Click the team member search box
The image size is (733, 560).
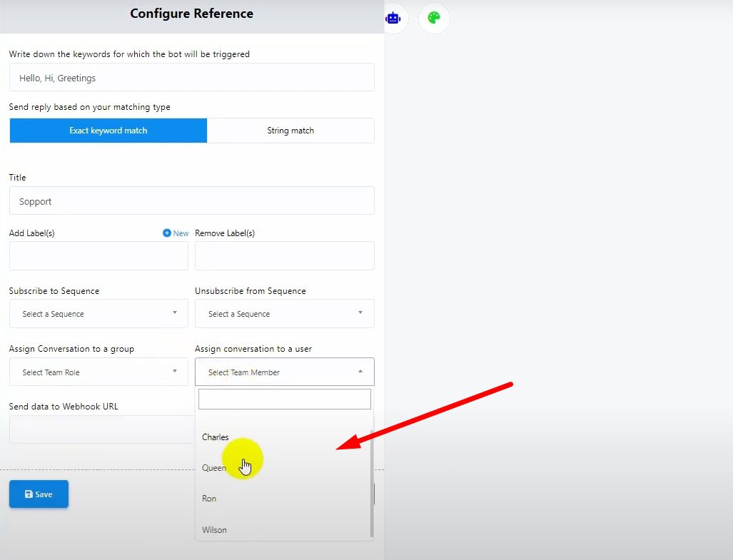[x=284, y=399]
